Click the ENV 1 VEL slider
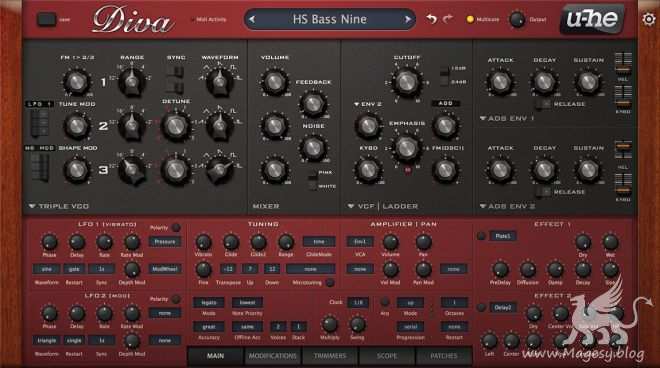 click(x=623, y=64)
